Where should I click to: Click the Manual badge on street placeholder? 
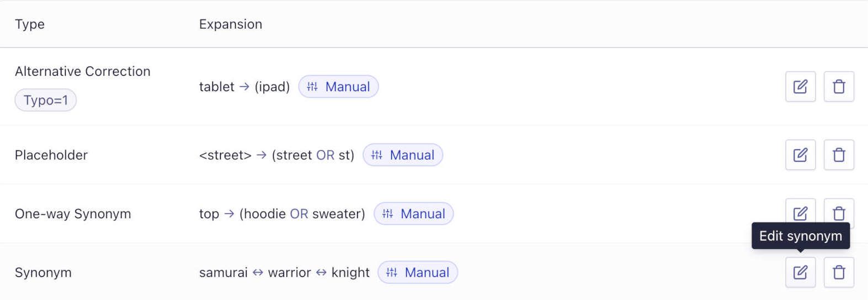tap(403, 155)
